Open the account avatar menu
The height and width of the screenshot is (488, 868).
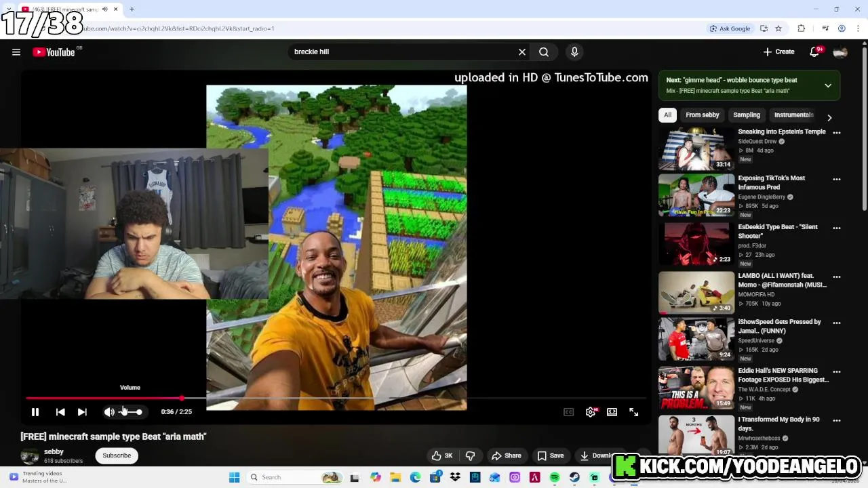841,52
